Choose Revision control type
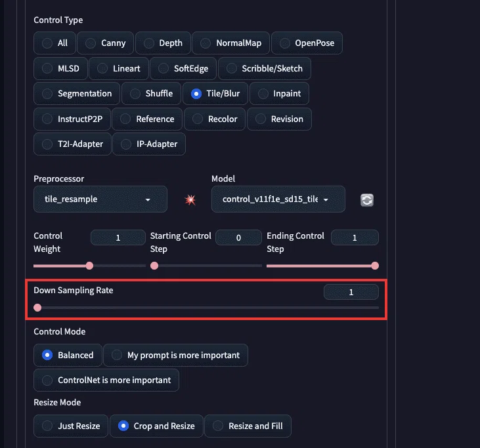The width and height of the screenshot is (480, 448). pos(279,119)
